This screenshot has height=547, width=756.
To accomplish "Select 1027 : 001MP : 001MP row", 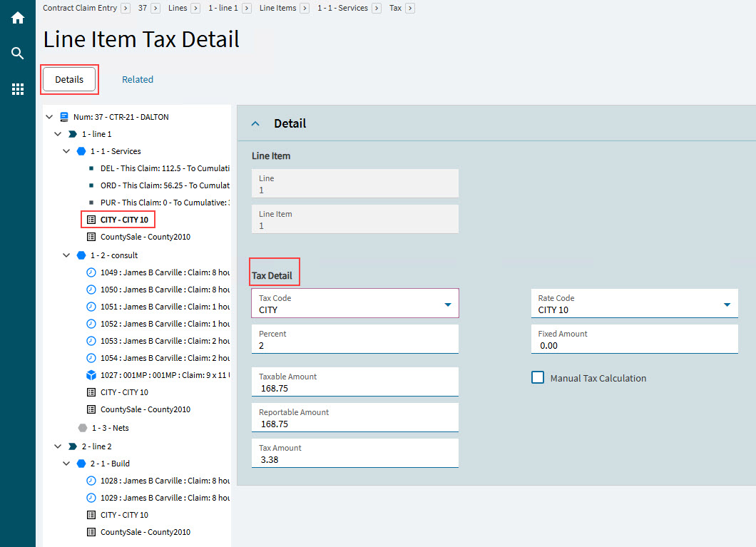I will pyautogui.click(x=165, y=375).
